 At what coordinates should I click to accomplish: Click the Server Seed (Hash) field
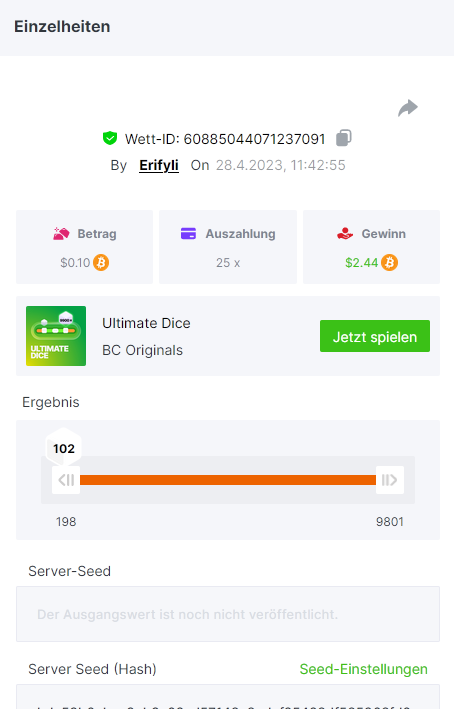[228, 697]
